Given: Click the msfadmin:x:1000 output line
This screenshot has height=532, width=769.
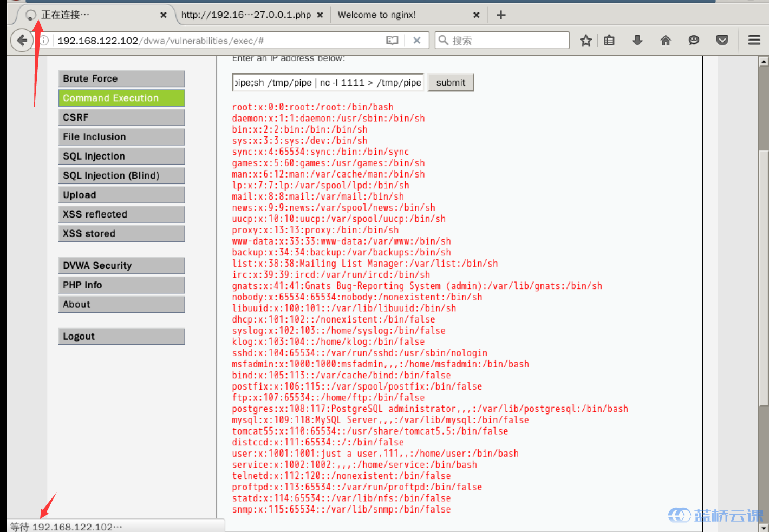Looking at the screenshot, I should coord(381,364).
